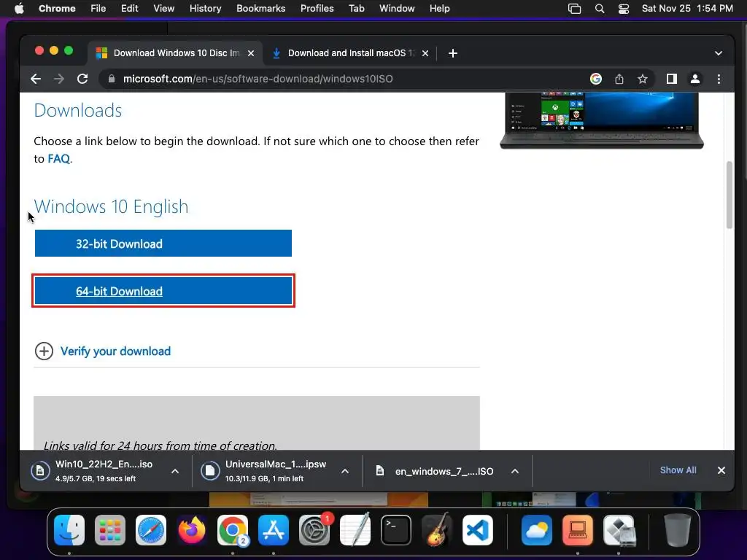Open Control Center in the menu bar
This screenshot has height=560, width=747.
coord(624,9)
